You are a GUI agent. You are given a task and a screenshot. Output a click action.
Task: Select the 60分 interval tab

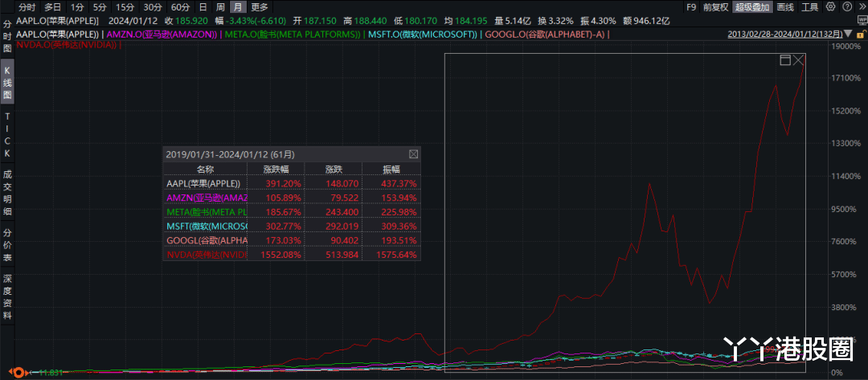tap(180, 7)
